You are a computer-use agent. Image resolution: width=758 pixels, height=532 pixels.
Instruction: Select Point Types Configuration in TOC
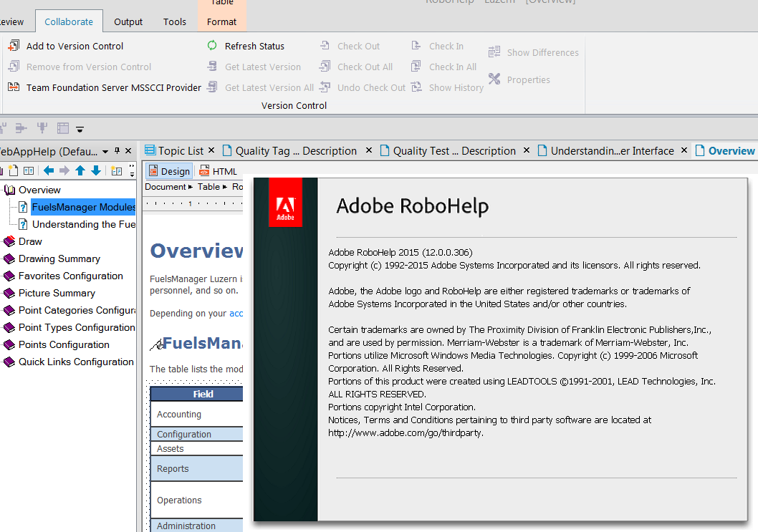(77, 327)
